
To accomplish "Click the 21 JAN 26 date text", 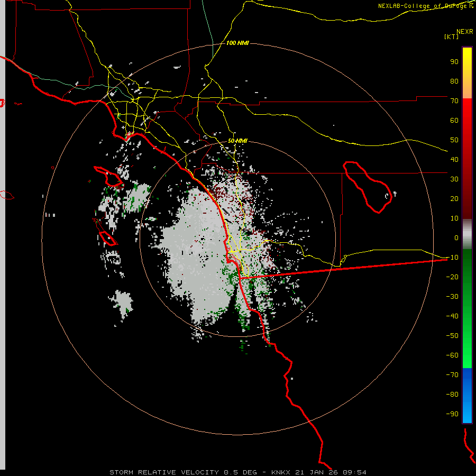I will pos(317,472).
